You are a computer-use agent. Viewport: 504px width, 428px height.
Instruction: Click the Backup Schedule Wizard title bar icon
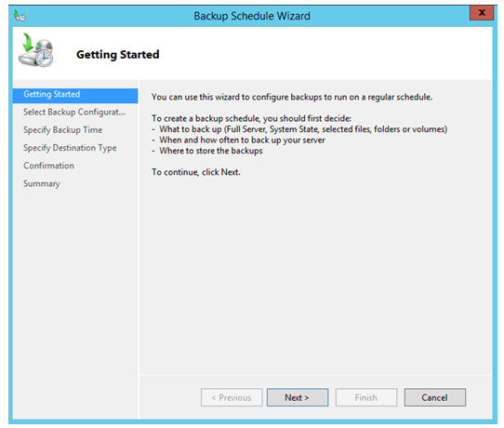20,16
